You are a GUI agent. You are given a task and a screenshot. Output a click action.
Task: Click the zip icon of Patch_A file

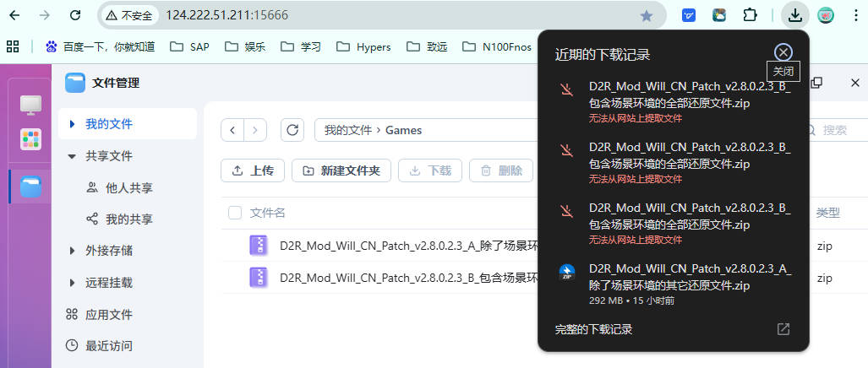click(x=259, y=246)
